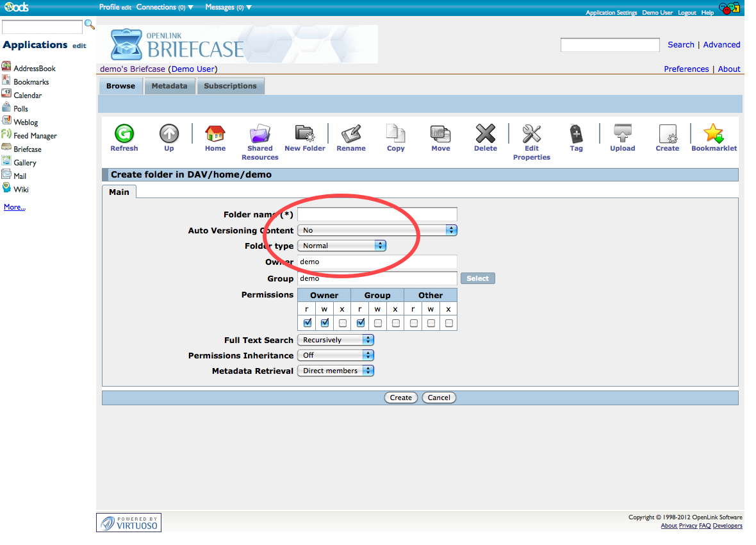The width and height of the screenshot is (756, 545).
Task: Open the Preferences link
Action: click(x=686, y=69)
